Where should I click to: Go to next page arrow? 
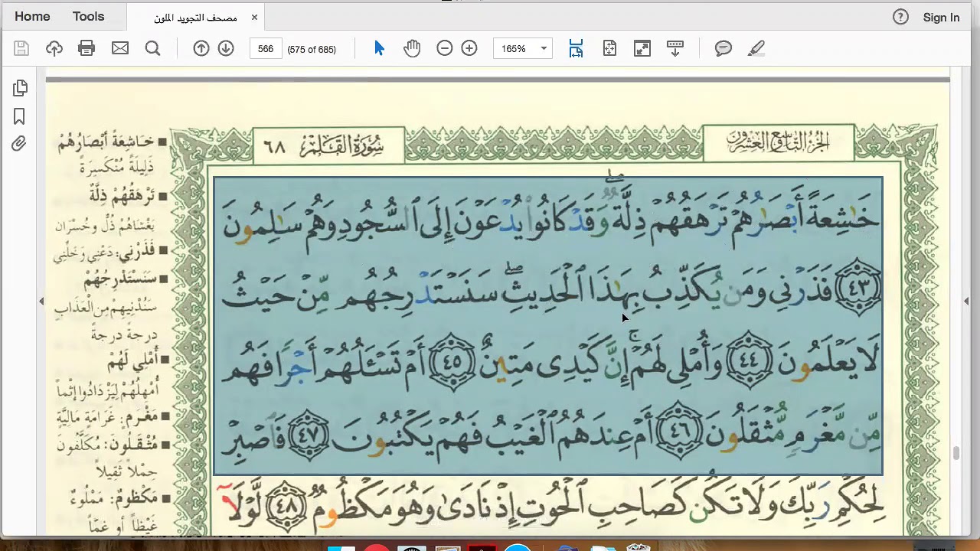click(226, 48)
